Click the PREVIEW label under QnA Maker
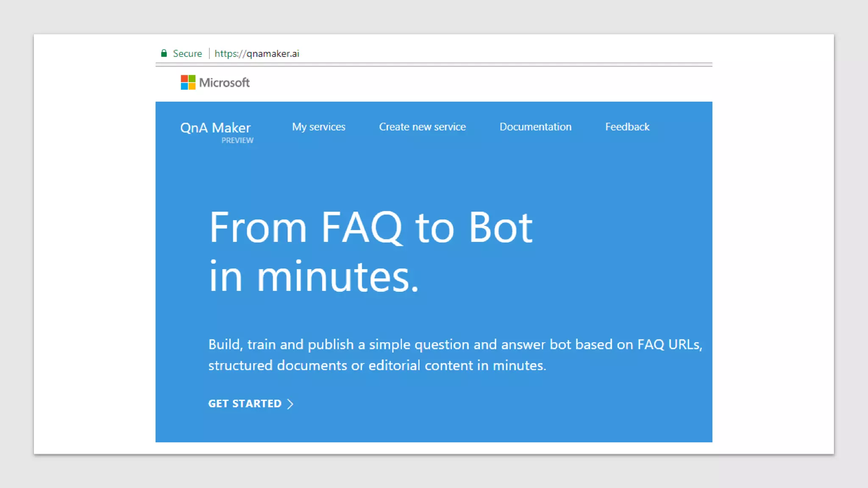This screenshot has height=488, width=868. 237,140
